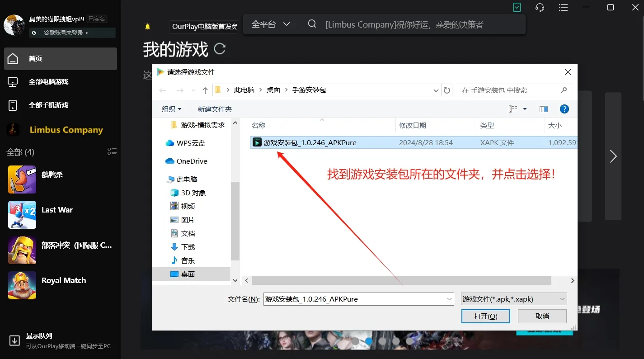Select file 游戏安装包_1.0.246_APKPure
Viewport: 644px width, 359px height.
tap(414, 142)
